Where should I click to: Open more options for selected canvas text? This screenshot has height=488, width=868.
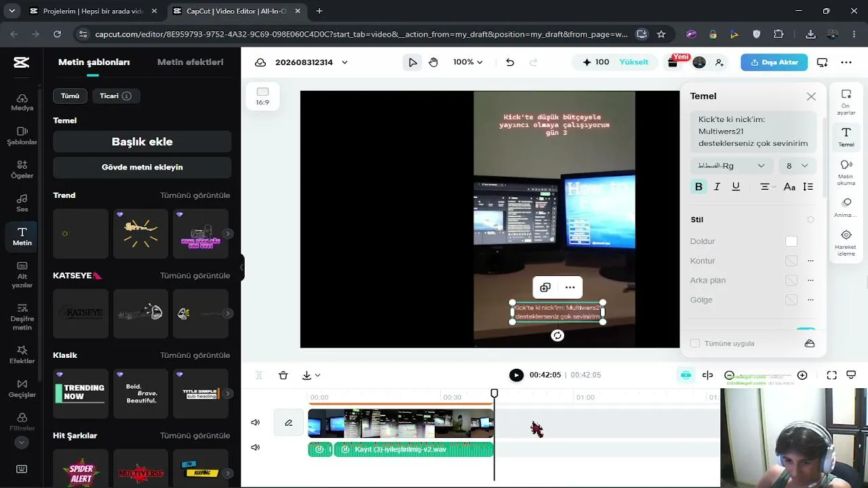point(570,287)
